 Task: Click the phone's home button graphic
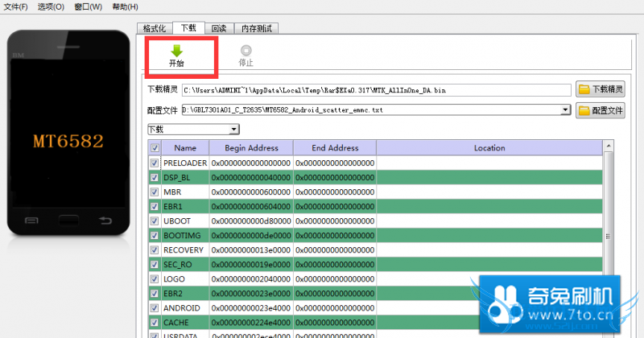tap(68, 220)
